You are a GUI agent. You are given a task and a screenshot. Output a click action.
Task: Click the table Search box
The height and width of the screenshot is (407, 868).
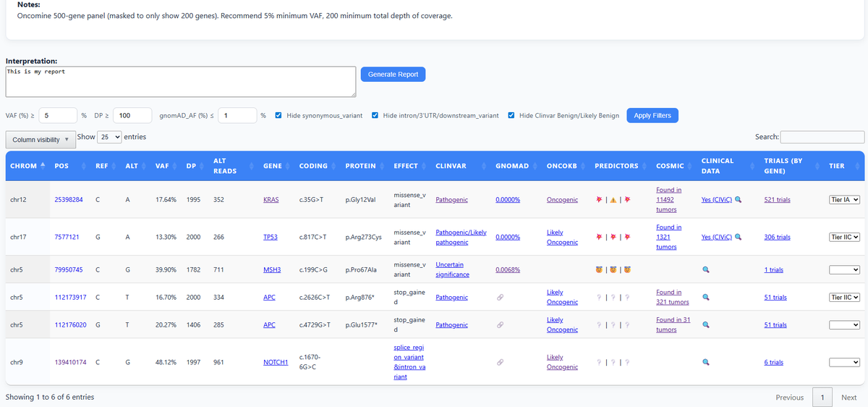pos(822,137)
